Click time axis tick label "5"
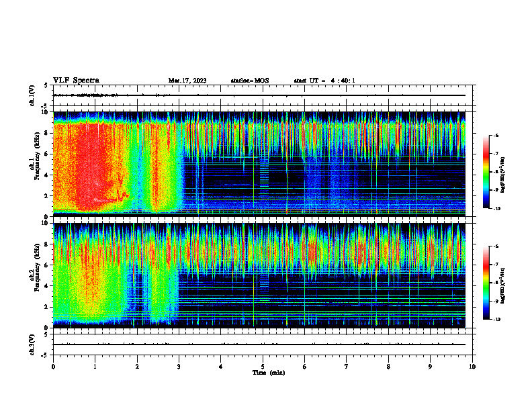This screenshot has width=532, height=411. click(263, 367)
